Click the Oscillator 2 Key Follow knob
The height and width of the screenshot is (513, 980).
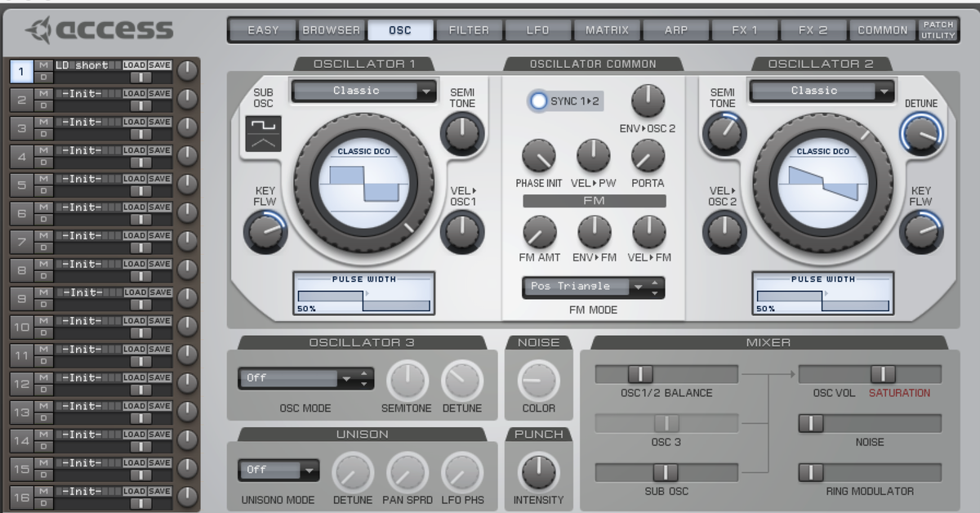click(x=921, y=232)
